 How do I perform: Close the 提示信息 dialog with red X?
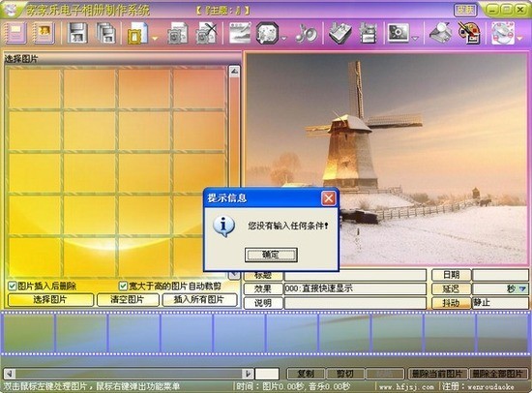(x=328, y=198)
